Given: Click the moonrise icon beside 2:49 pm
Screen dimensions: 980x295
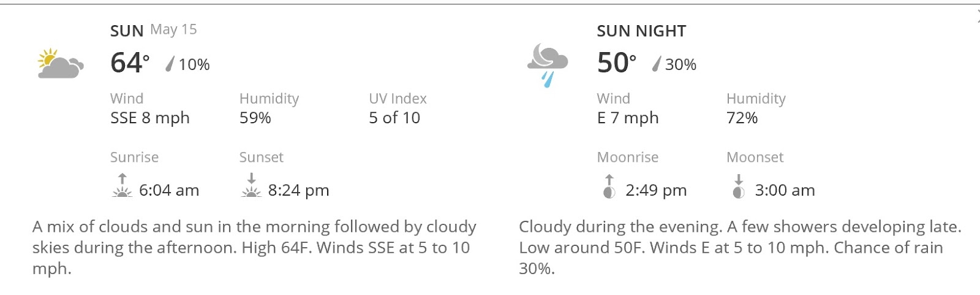Looking at the screenshot, I should [609, 186].
